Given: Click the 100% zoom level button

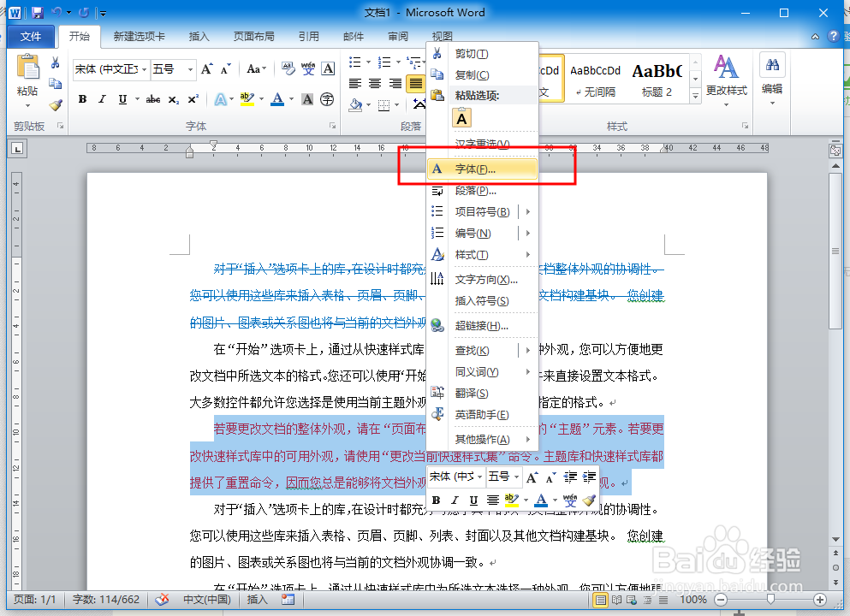Looking at the screenshot, I should point(696,600).
